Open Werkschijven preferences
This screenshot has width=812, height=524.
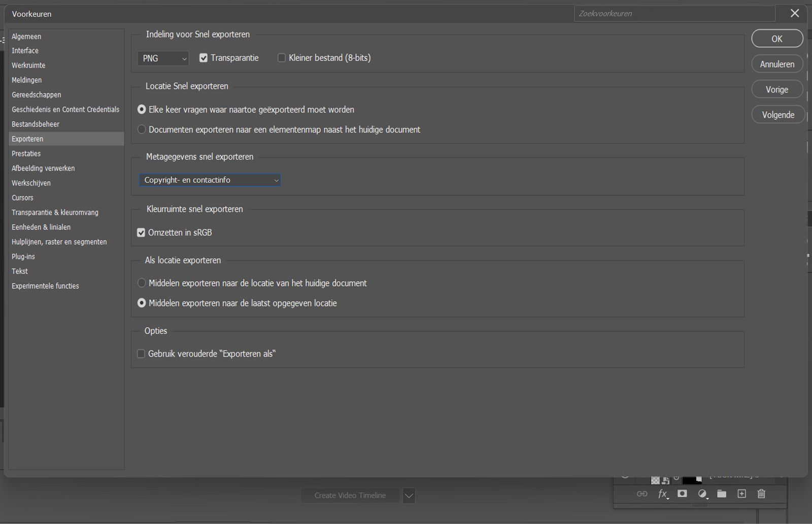point(31,183)
